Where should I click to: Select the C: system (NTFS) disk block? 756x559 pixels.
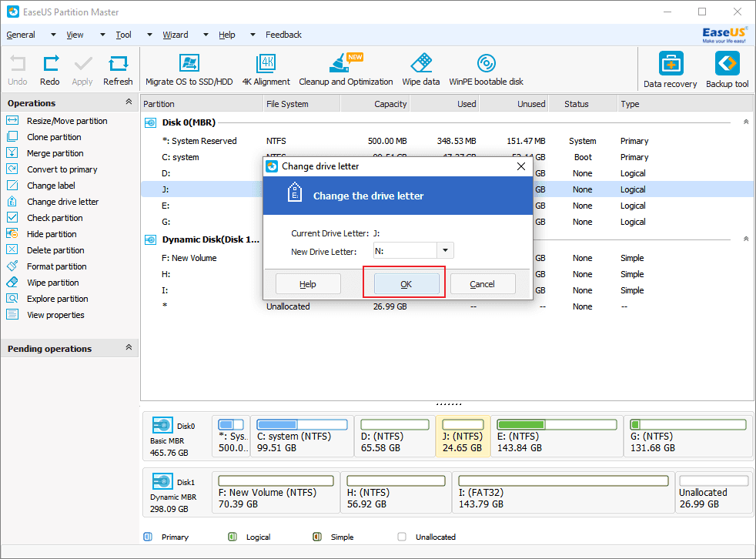(303, 437)
